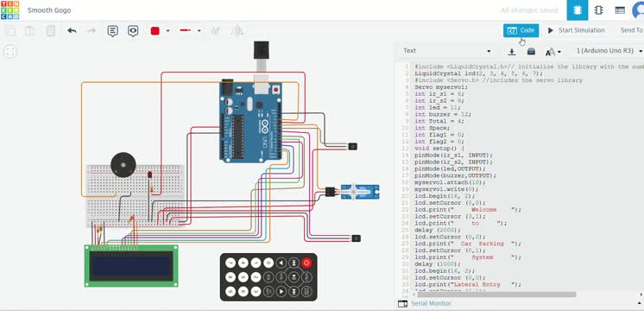Click the zoom to fit icon
The height and width of the screenshot is (311, 644).
(x=9, y=51)
